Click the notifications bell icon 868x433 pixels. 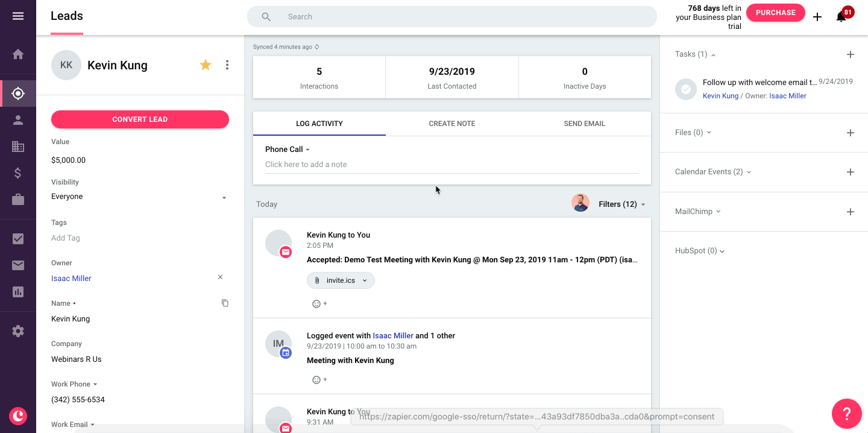841,17
